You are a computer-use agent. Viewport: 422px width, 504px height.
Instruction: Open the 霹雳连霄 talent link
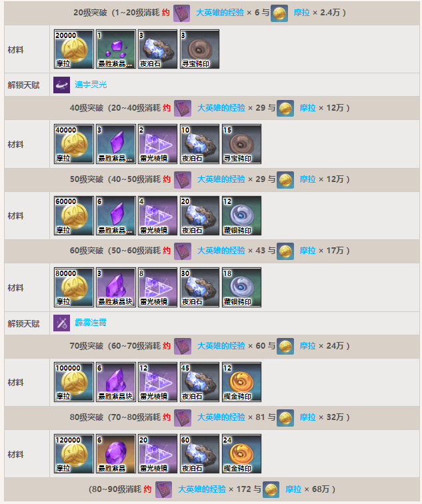click(91, 323)
